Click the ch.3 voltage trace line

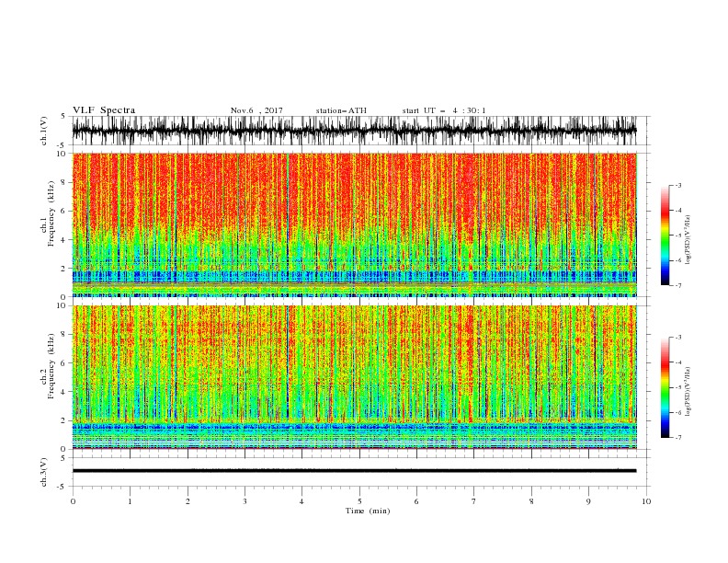[354, 471]
